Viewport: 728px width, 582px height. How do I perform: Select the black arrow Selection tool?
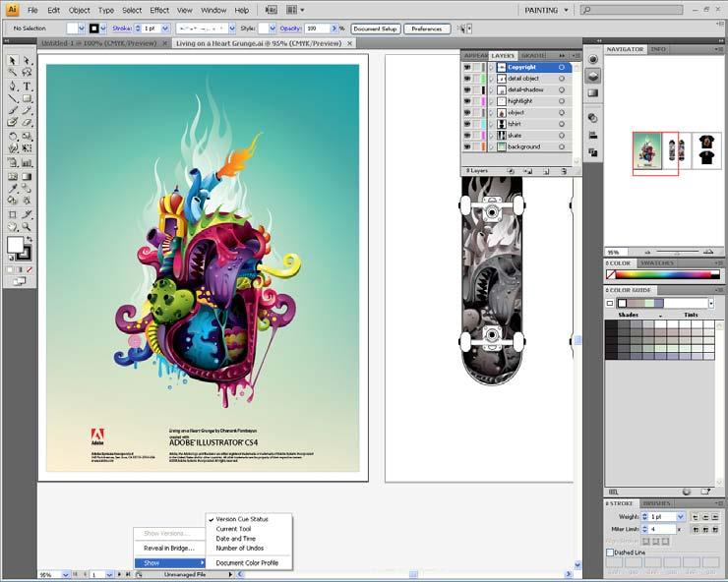pos(13,60)
